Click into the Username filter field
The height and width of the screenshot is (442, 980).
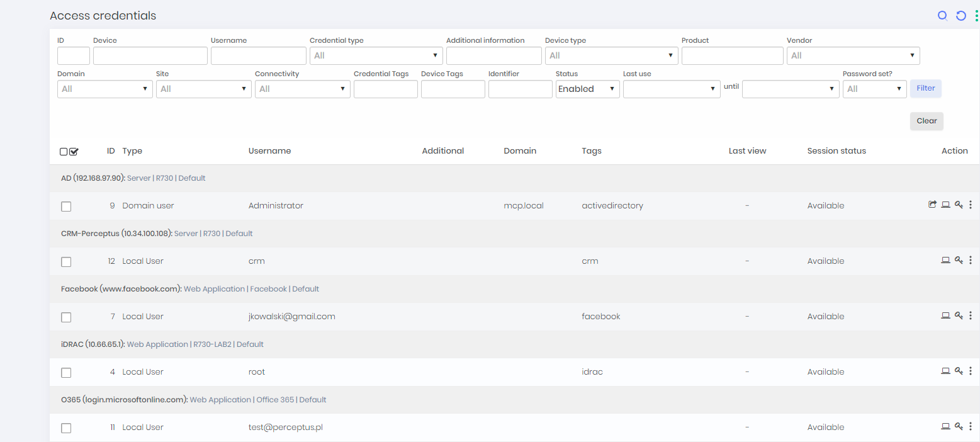click(258, 56)
